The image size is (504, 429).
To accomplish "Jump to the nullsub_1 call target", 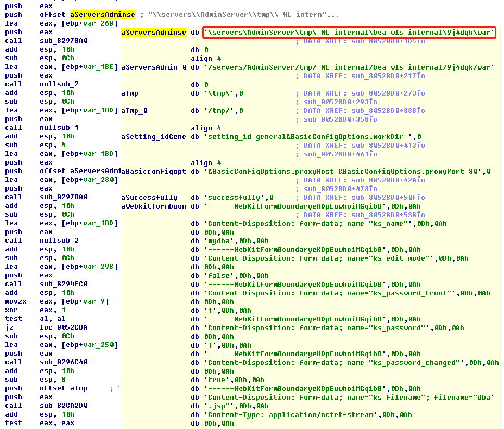I will pos(59,128).
